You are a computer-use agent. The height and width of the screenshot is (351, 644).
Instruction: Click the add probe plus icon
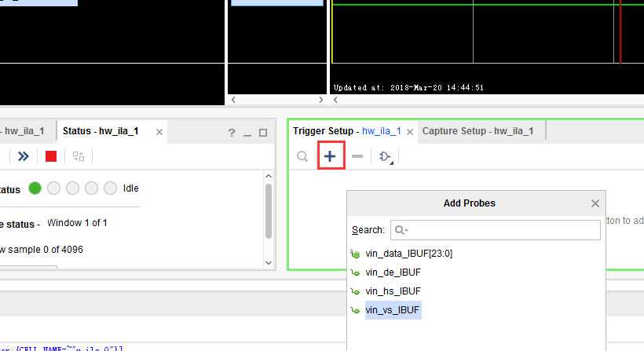pos(330,156)
